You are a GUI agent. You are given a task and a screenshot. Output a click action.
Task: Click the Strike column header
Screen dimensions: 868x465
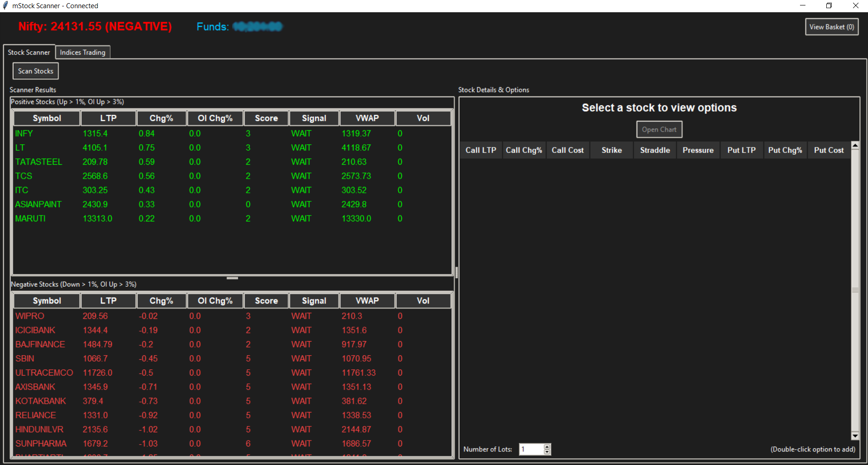tap(611, 150)
